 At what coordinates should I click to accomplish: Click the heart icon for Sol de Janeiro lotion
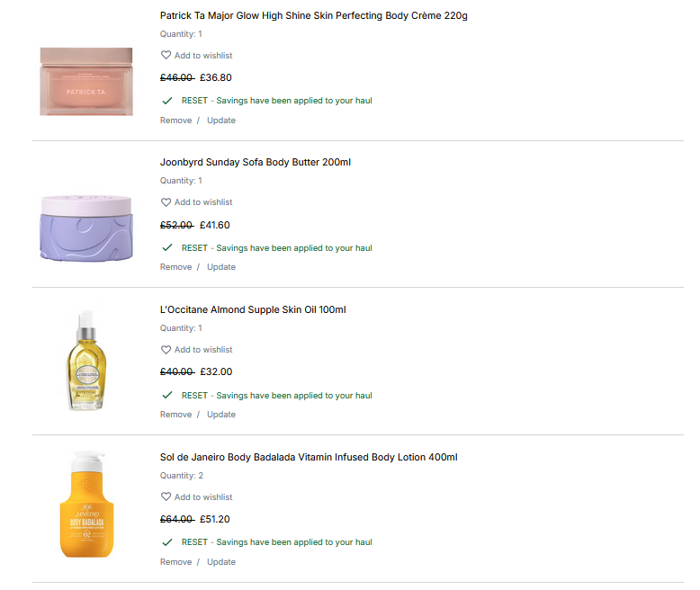166,497
